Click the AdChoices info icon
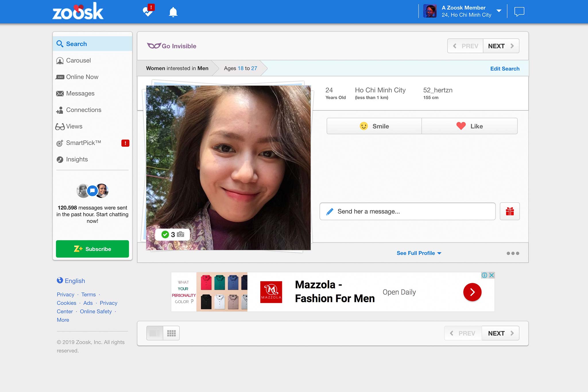 [x=484, y=275]
